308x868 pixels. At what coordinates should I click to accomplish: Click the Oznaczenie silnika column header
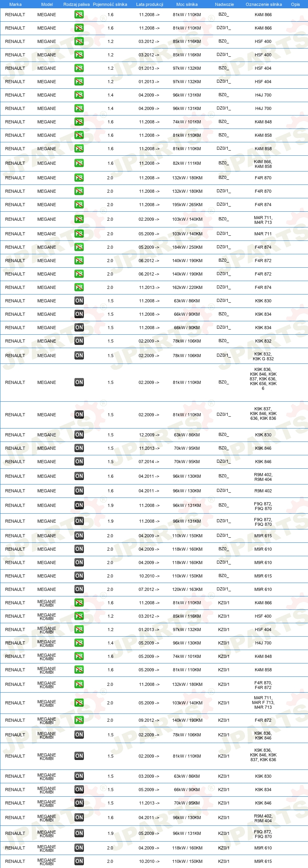click(x=264, y=4)
